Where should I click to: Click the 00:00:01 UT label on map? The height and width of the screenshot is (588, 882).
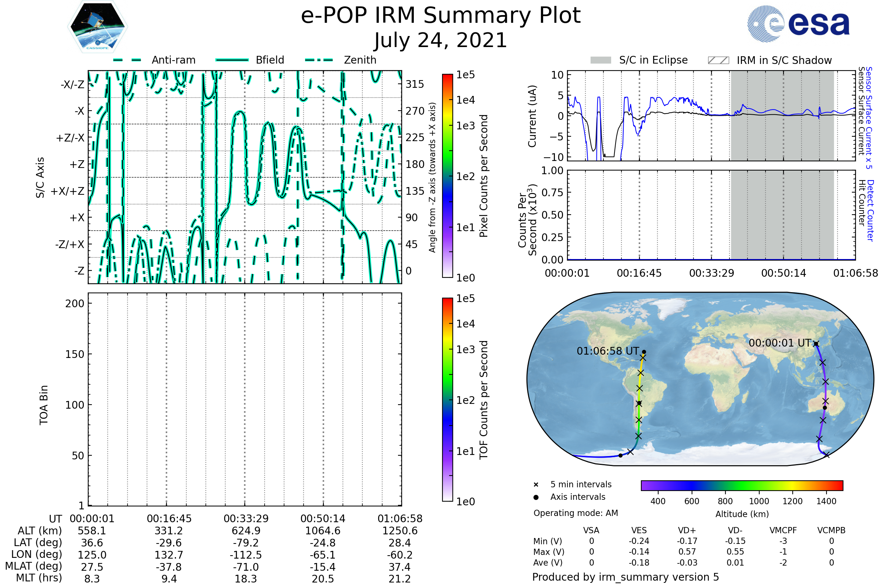coord(780,343)
